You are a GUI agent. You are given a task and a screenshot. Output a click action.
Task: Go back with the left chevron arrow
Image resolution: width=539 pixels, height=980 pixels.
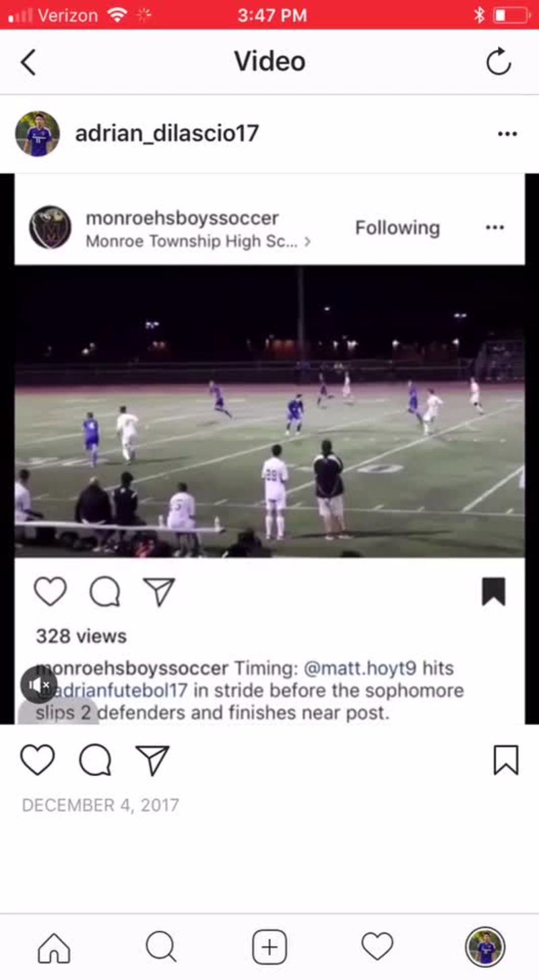click(28, 62)
